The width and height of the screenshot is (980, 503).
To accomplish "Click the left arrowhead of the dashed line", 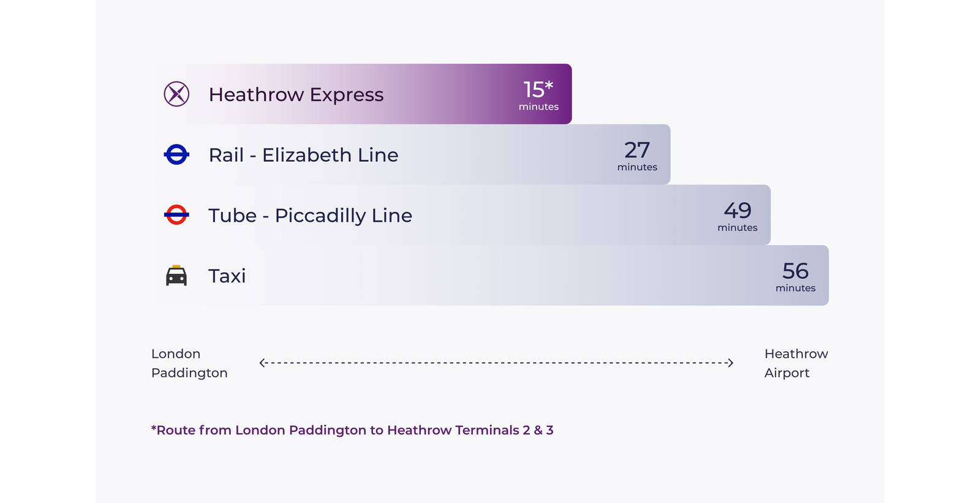I will (262, 363).
